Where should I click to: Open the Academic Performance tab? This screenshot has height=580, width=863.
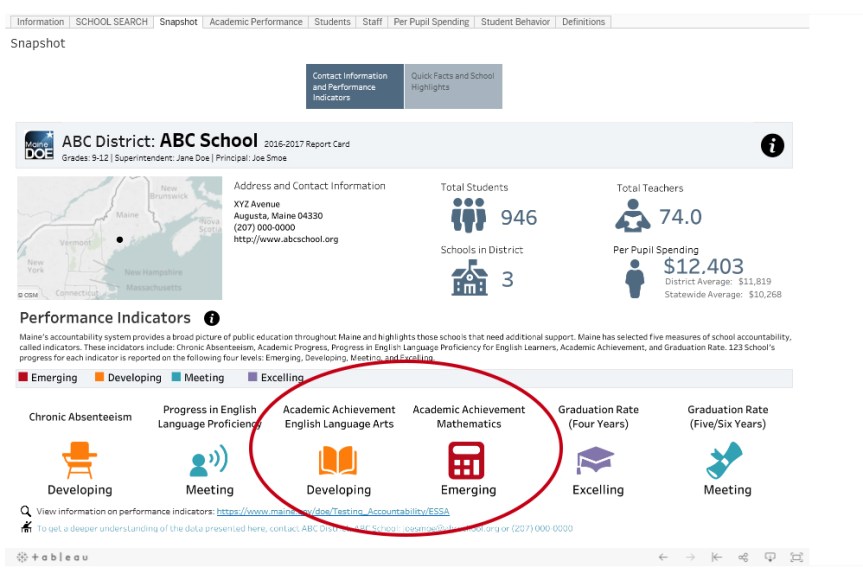(256, 22)
